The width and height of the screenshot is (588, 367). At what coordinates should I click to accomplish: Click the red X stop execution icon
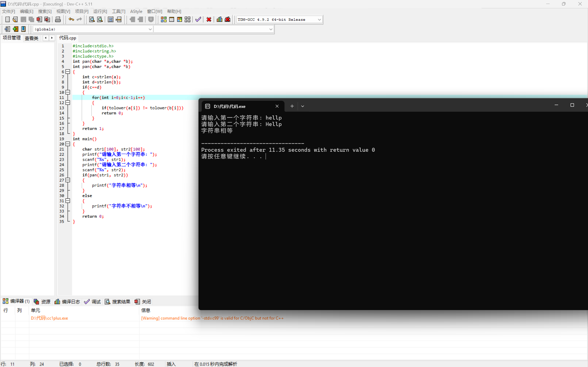(209, 20)
